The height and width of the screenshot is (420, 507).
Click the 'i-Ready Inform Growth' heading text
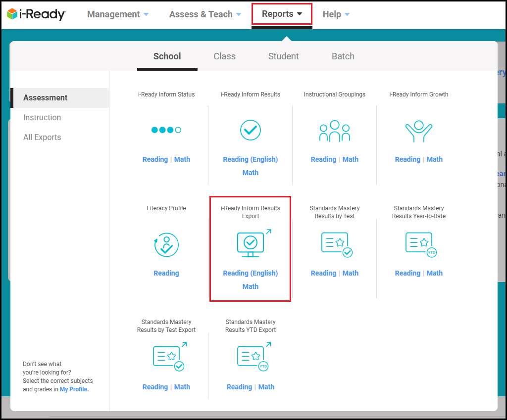(x=419, y=94)
